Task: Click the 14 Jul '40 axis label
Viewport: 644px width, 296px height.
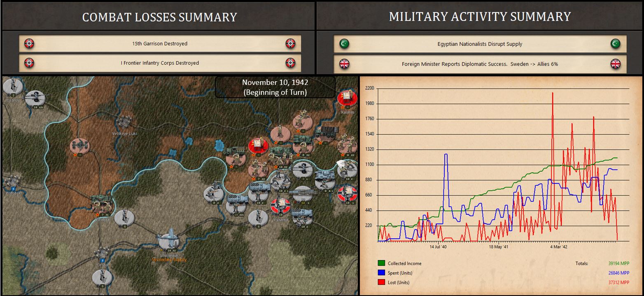Action: pos(438,247)
